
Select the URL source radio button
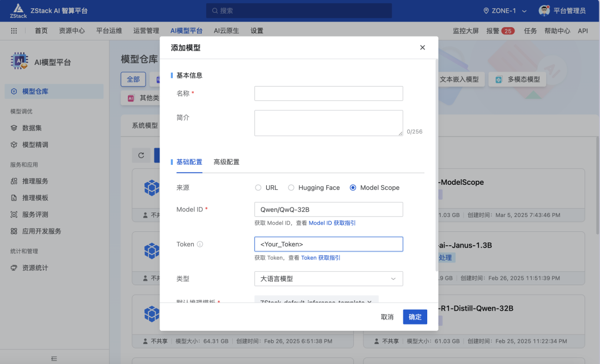pyautogui.click(x=258, y=188)
